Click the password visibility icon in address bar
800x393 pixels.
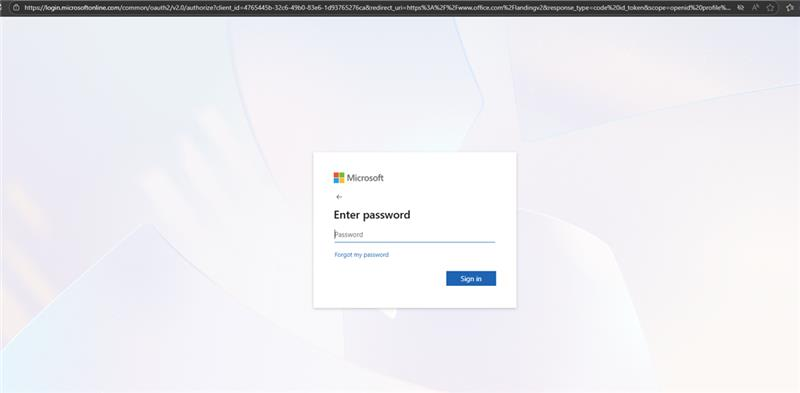(x=740, y=8)
